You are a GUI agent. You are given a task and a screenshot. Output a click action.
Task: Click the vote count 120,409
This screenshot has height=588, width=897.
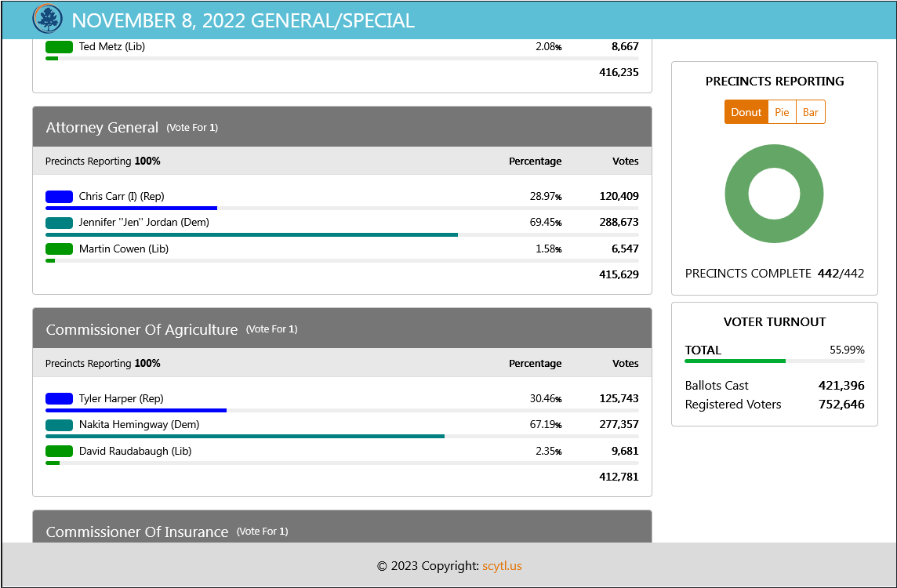(619, 196)
